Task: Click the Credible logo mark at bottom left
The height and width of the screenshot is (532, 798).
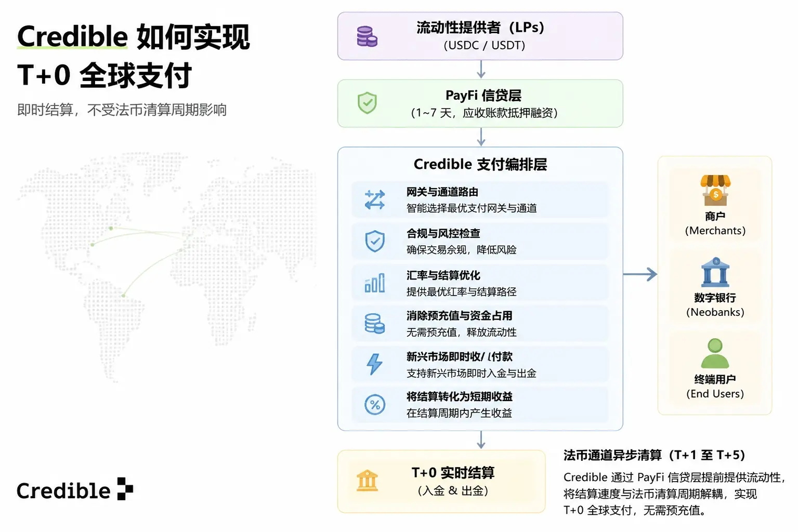Action: point(125,488)
